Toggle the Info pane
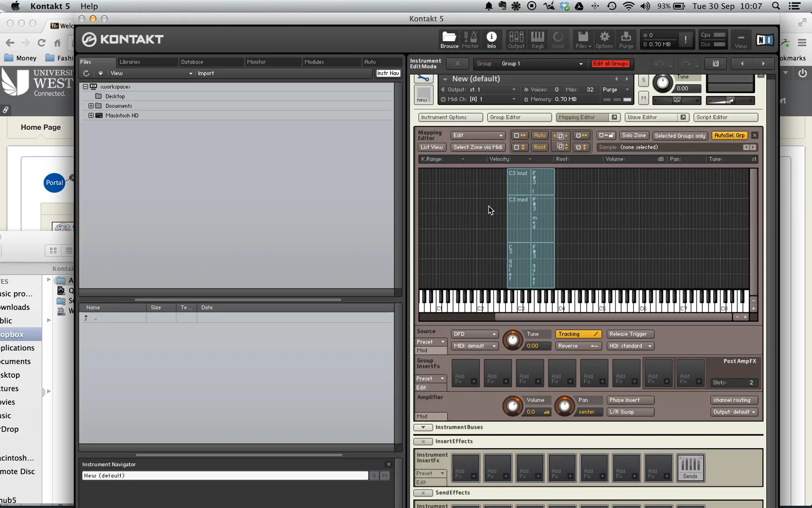812x508 pixels. tap(492, 40)
